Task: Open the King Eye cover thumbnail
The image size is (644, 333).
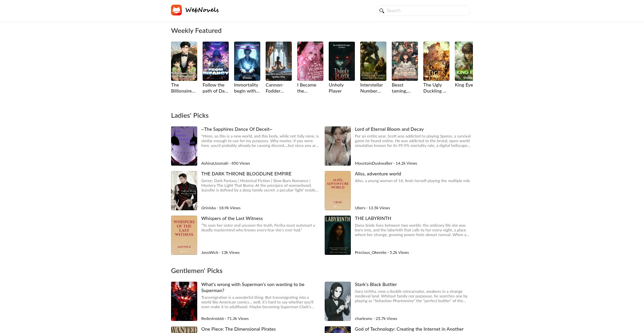Action: 464,61
